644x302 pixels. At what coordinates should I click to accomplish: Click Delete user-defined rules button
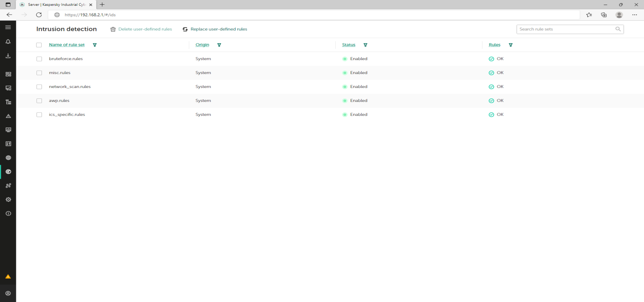coord(141,29)
